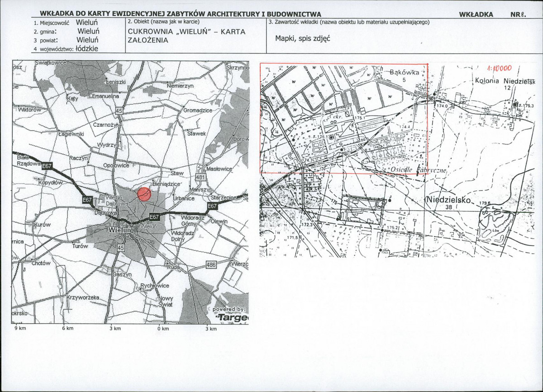The width and height of the screenshot is (543, 392).
Task: Click the 'Bąkówka' label on topographic map
Action: pos(405,72)
